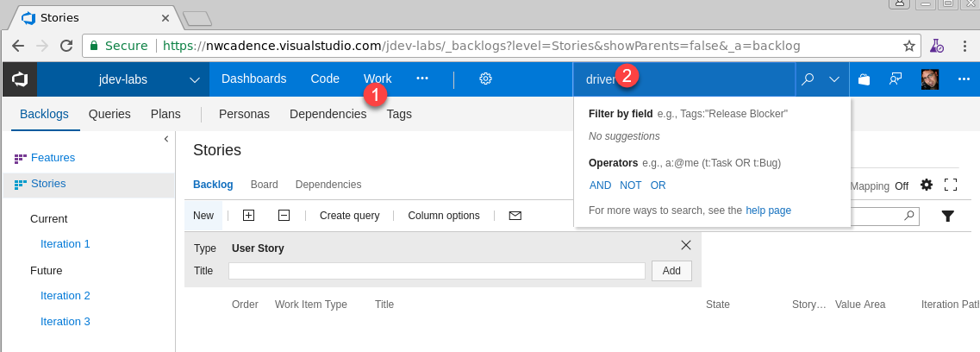Click the Add button for the story
The height and width of the screenshot is (352, 980).
[671, 271]
